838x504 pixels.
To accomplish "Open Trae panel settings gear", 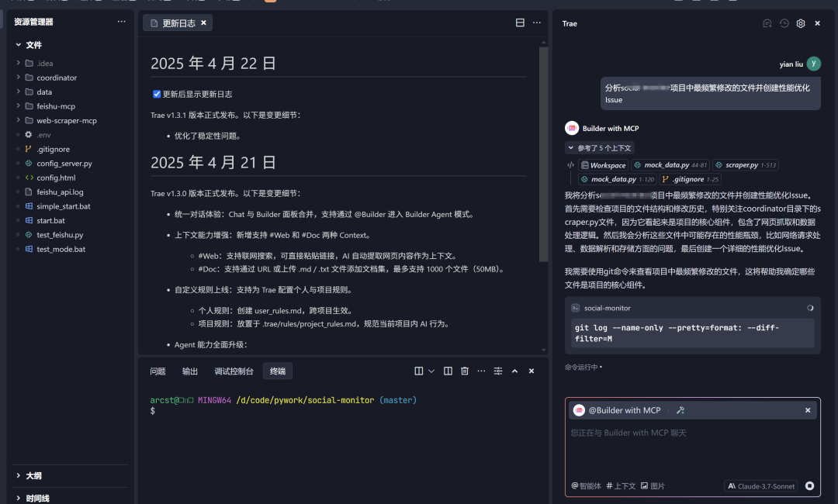I will point(801,23).
